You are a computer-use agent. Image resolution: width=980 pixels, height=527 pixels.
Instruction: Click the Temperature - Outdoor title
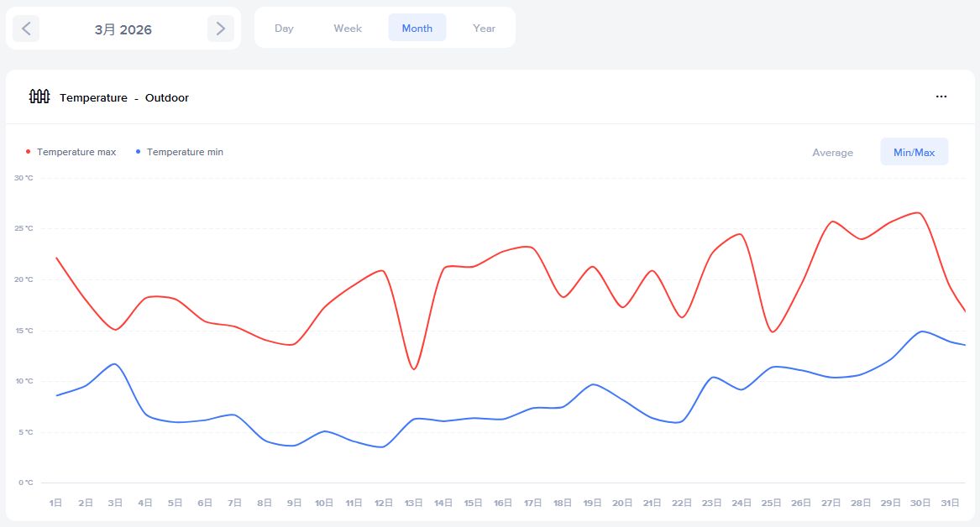[124, 98]
